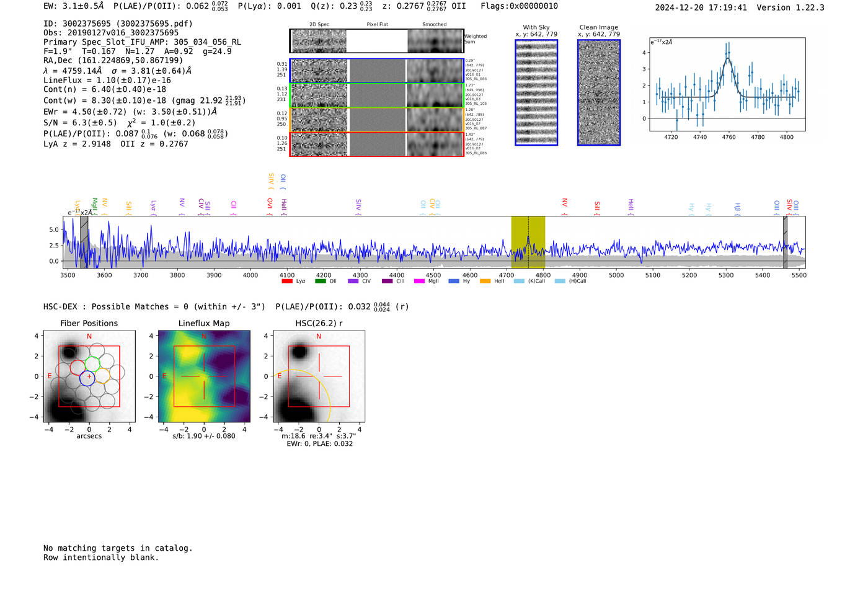Click the 'Cont(n) = 6.40(±0.40)e-18' value
The image size is (868, 591).
(105, 89)
